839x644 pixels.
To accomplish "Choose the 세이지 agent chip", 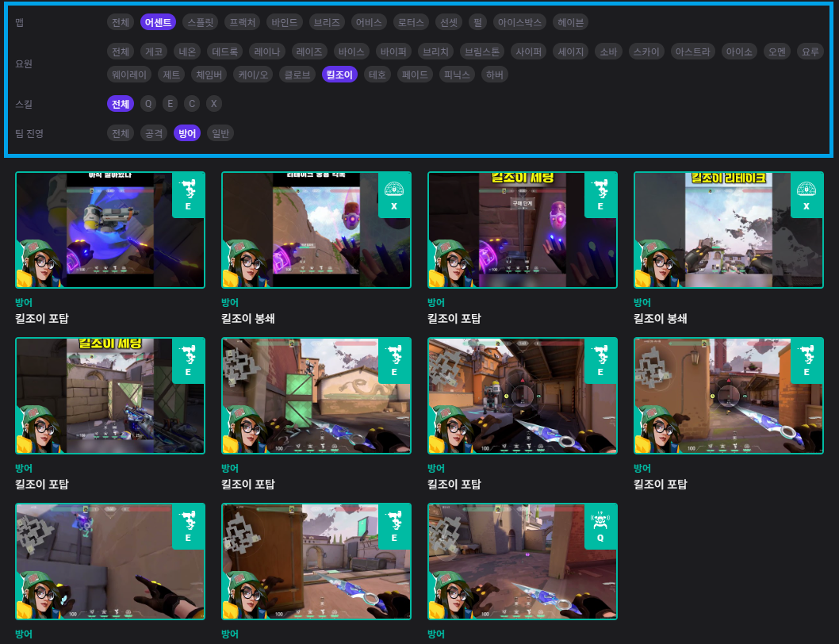I will point(571,52).
